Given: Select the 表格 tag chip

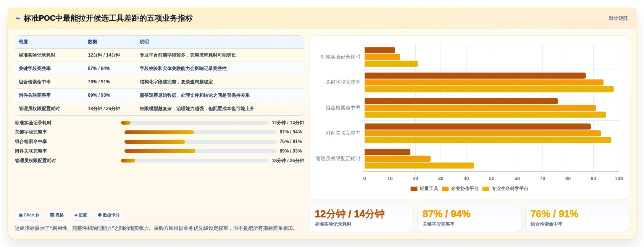Looking at the screenshot, I should click(57, 215).
